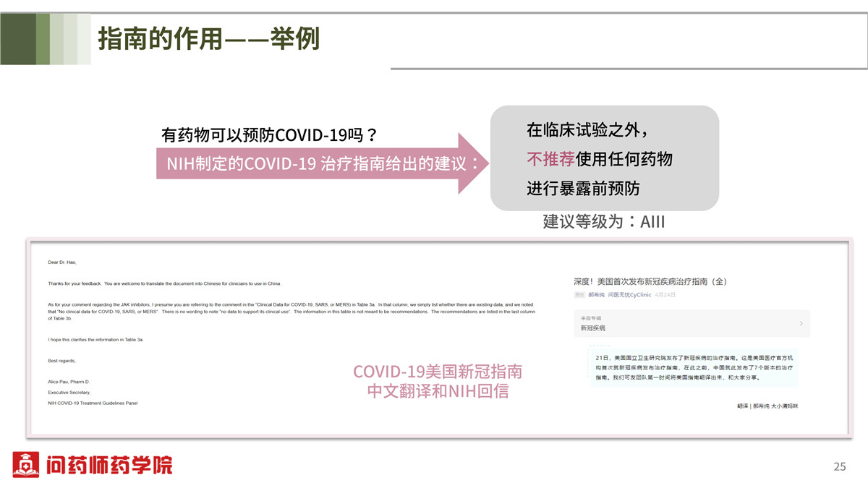Click the label 来自专辑

[591, 318]
